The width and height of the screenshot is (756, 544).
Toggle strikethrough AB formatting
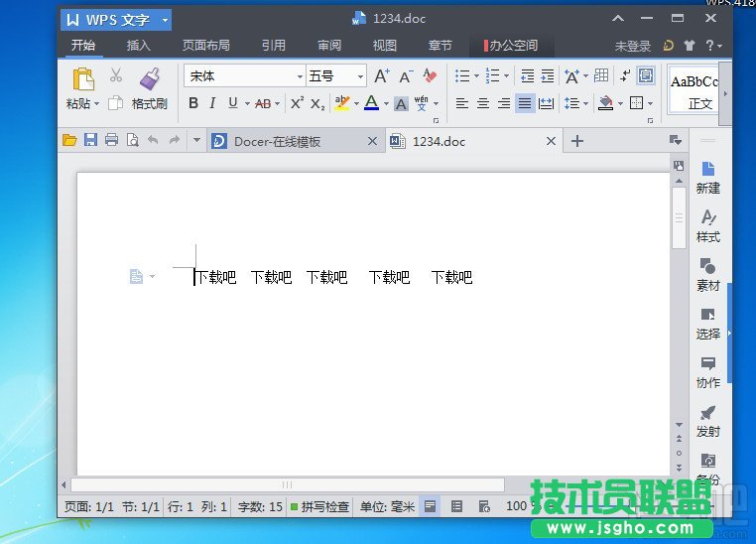tap(263, 103)
